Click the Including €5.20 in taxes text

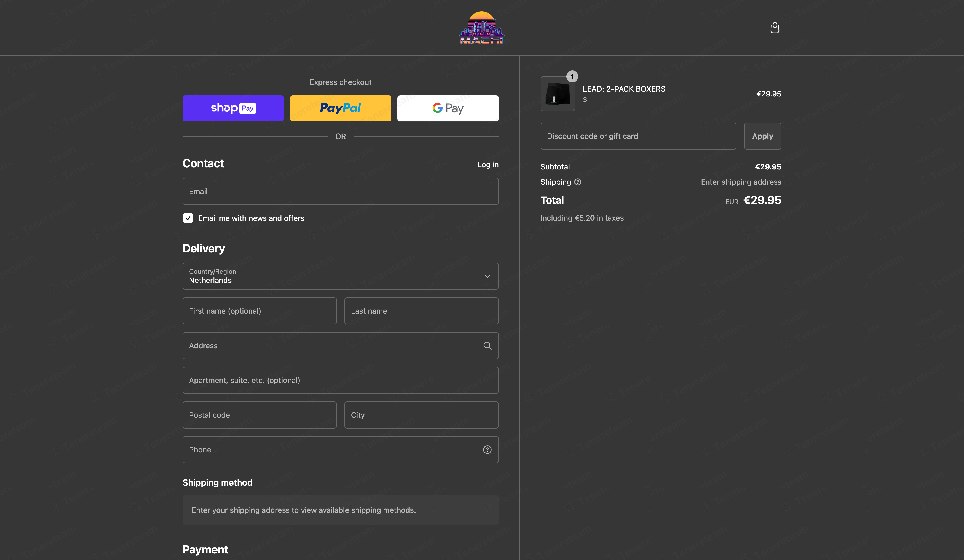582,218
